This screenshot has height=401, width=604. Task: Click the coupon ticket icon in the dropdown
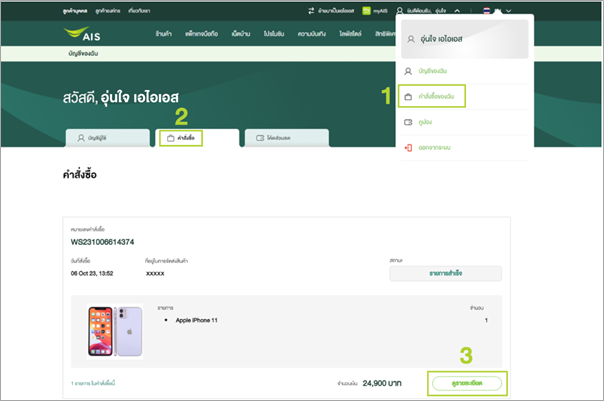tap(408, 122)
